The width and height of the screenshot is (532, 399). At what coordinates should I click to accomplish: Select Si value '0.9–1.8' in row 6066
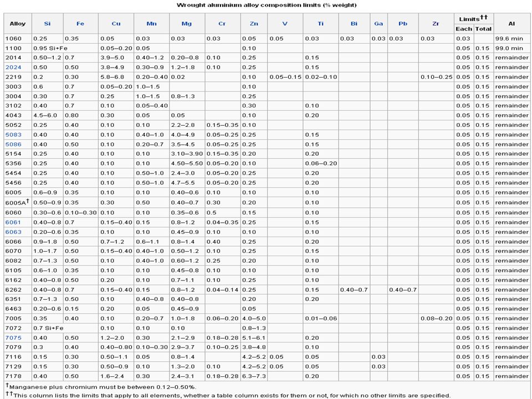(x=45, y=242)
